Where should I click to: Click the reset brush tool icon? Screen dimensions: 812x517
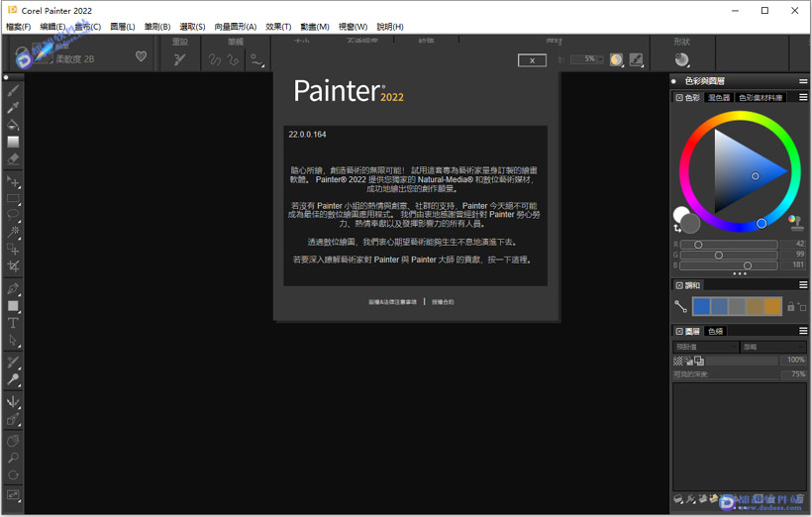tap(179, 59)
